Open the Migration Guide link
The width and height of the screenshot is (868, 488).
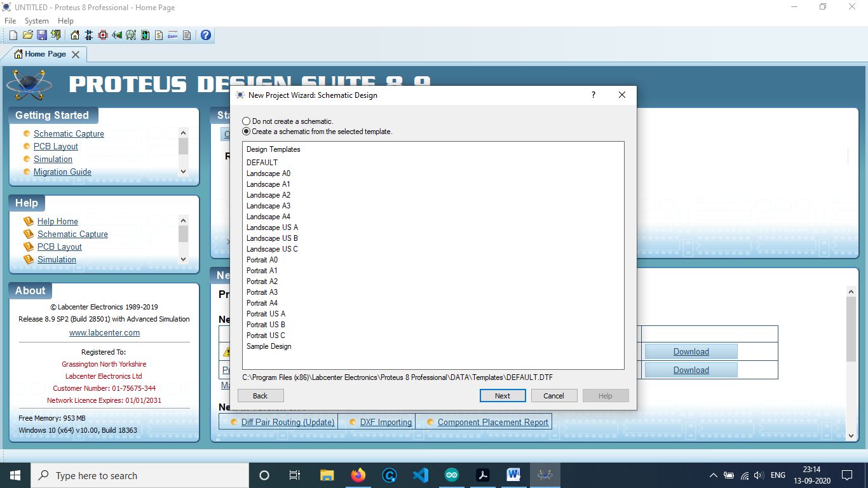(62, 172)
